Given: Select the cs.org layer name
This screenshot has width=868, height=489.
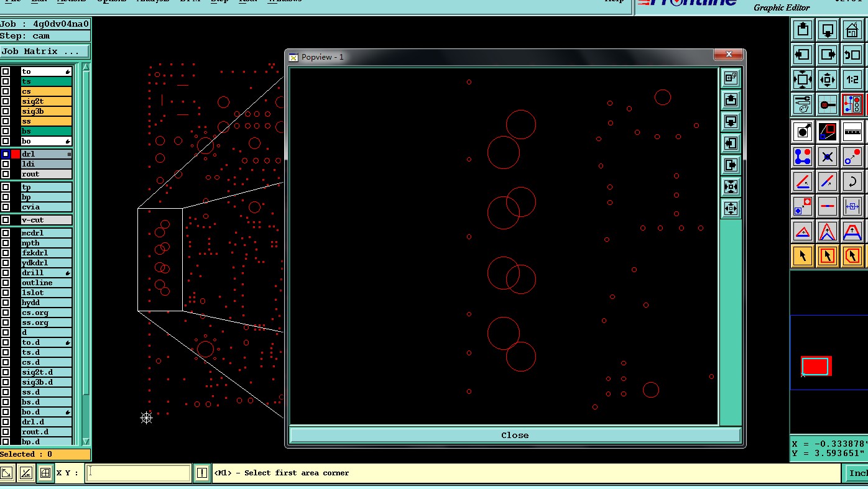Looking at the screenshot, I should point(47,313).
